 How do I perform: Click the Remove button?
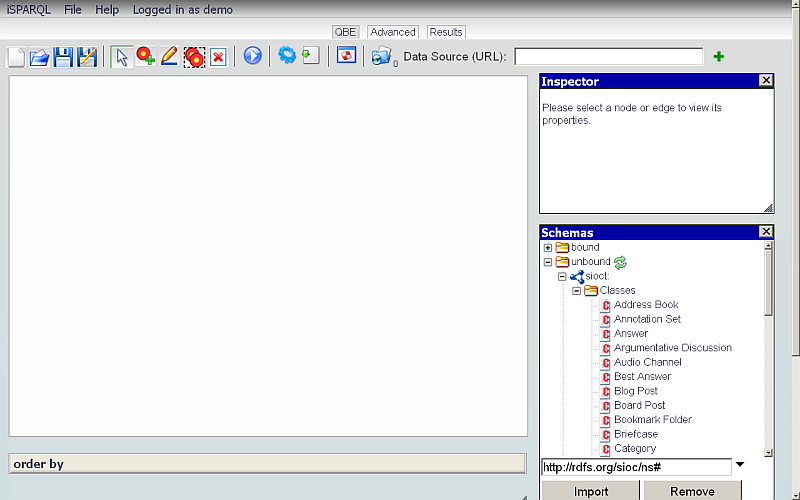[692, 491]
